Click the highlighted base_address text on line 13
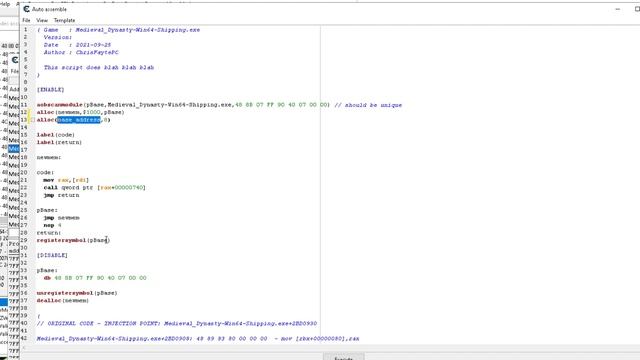The height and width of the screenshot is (360, 640). pos(78,120)
